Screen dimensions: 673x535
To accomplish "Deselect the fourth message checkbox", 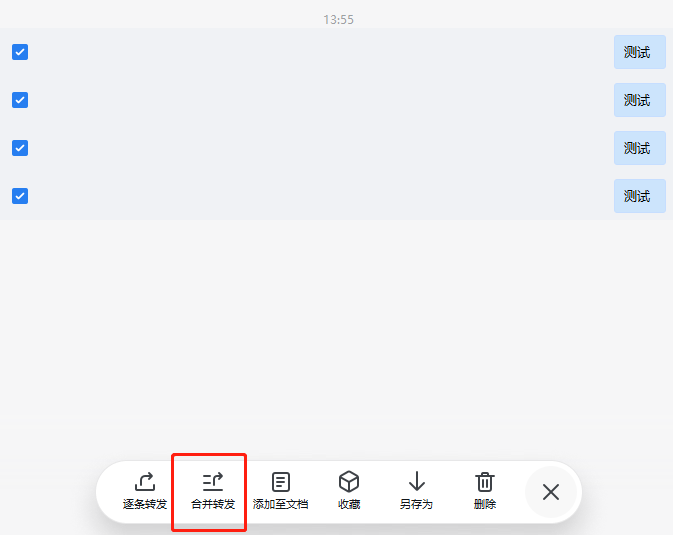I will 20,196.
